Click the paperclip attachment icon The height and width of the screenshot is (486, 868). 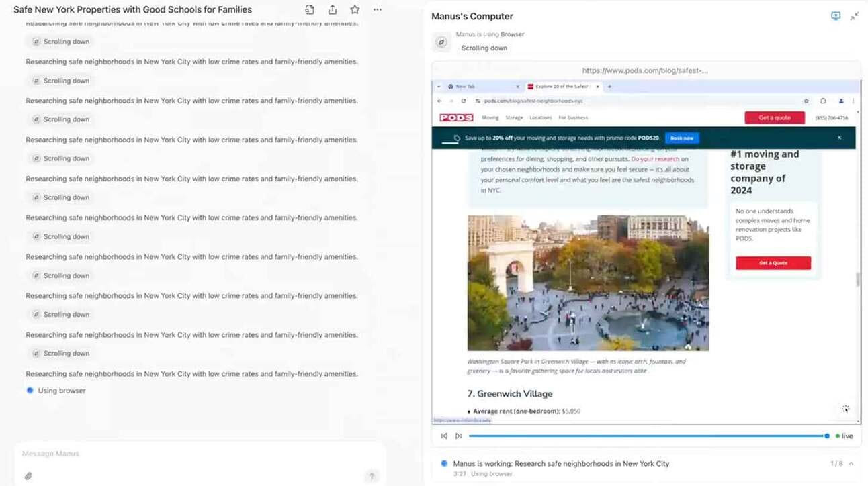point(28,476)
